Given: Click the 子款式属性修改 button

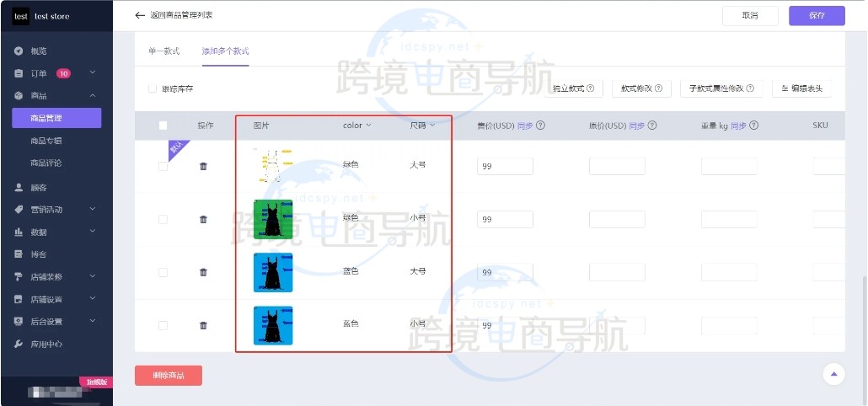Looking at the screenshot, I should pyautogui.click(x=721, y=88).
